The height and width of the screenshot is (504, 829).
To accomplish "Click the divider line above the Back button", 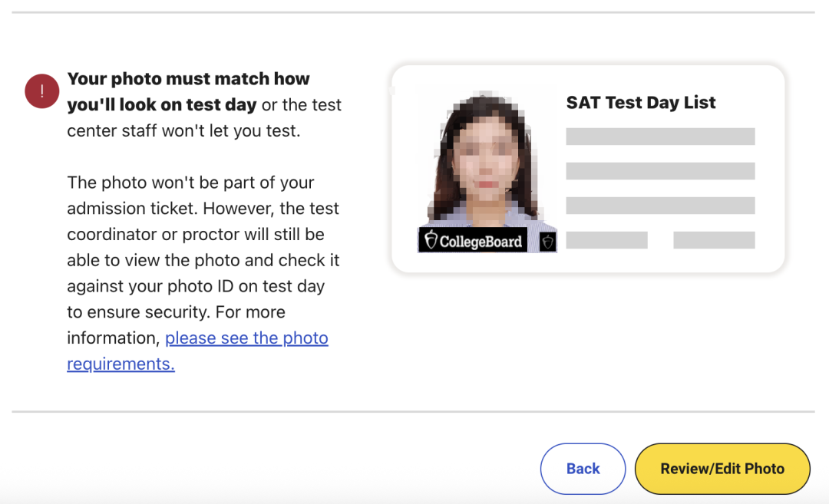I will pyautogui.click(x=413, y=412).
